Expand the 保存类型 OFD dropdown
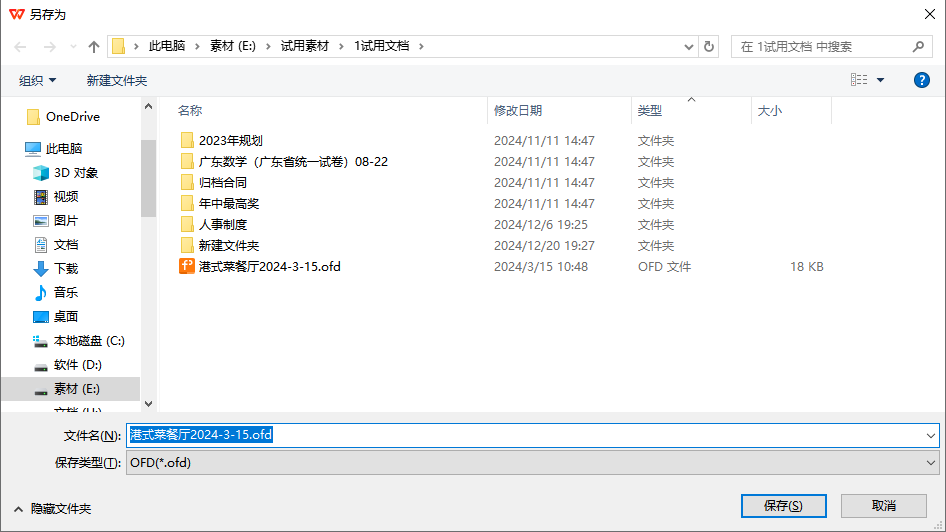Image resolution: width=946 pixels, height=532 pixels. tap(533, 463)
